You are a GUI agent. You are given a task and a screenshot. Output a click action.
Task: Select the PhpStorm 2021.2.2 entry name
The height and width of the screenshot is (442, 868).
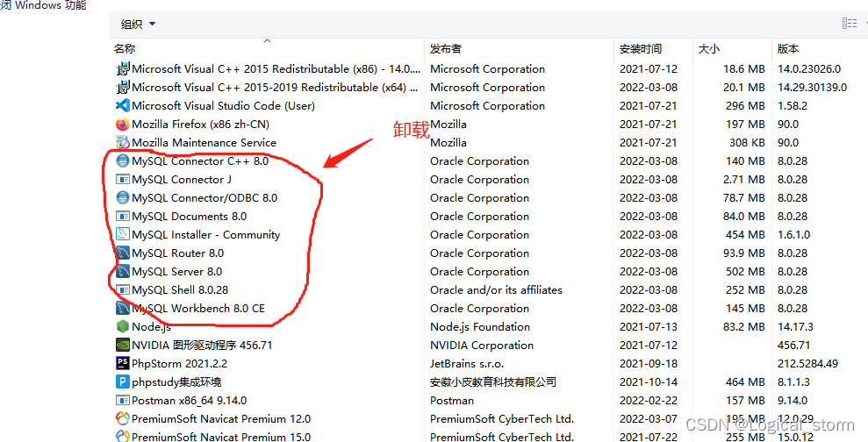click(179, 363)
